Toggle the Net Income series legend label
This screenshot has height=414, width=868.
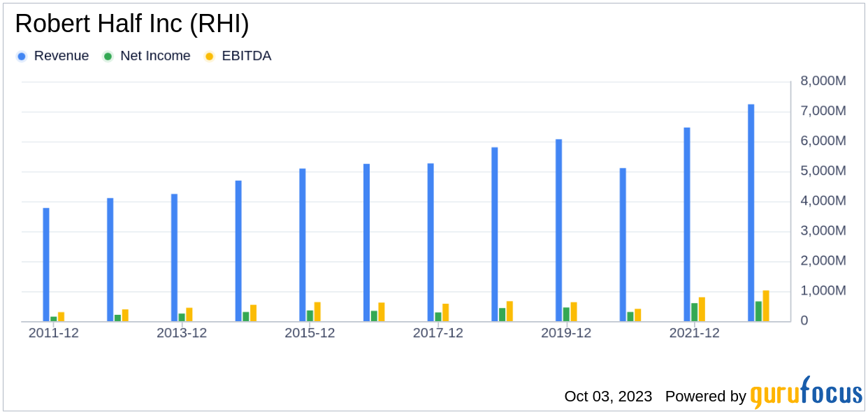coord(155,56)
